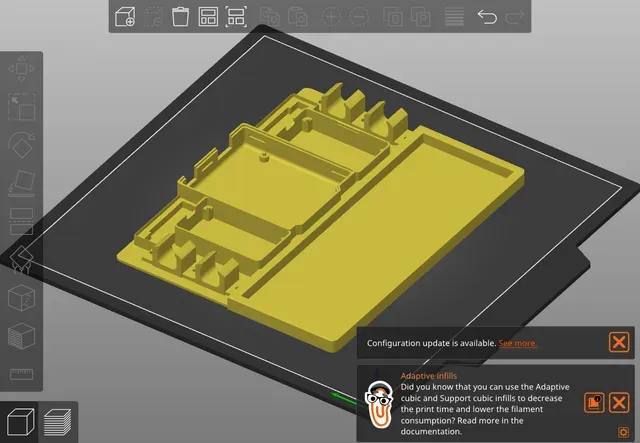
Task: Click the Split to objects icon
Action: pos(393,17)
